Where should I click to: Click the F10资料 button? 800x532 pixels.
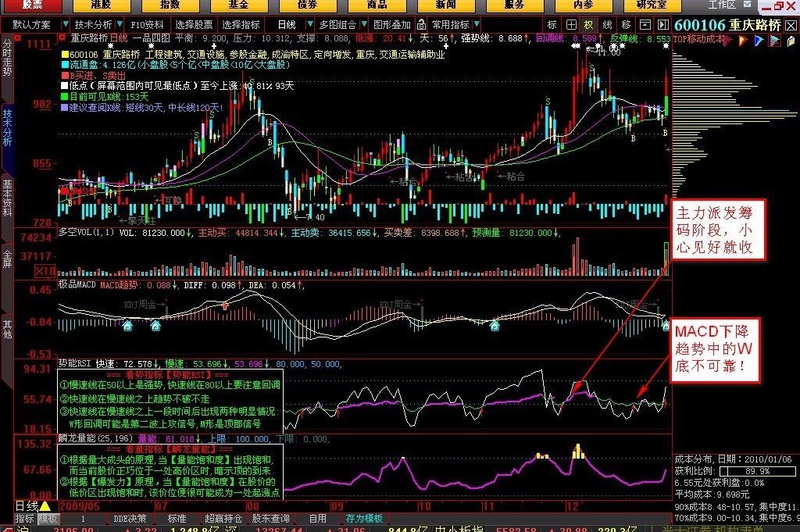147,24
